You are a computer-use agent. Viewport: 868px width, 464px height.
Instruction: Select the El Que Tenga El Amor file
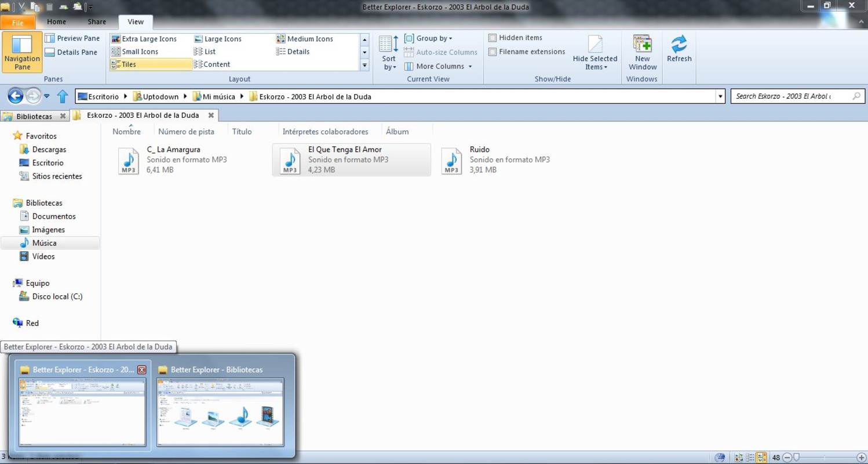click(x=352, y=159)
